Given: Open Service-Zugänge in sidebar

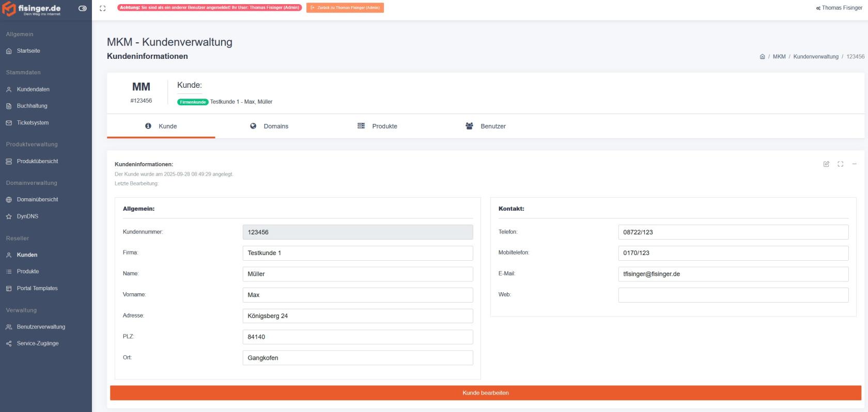Looking at the screenshot, I should [38, 343].
